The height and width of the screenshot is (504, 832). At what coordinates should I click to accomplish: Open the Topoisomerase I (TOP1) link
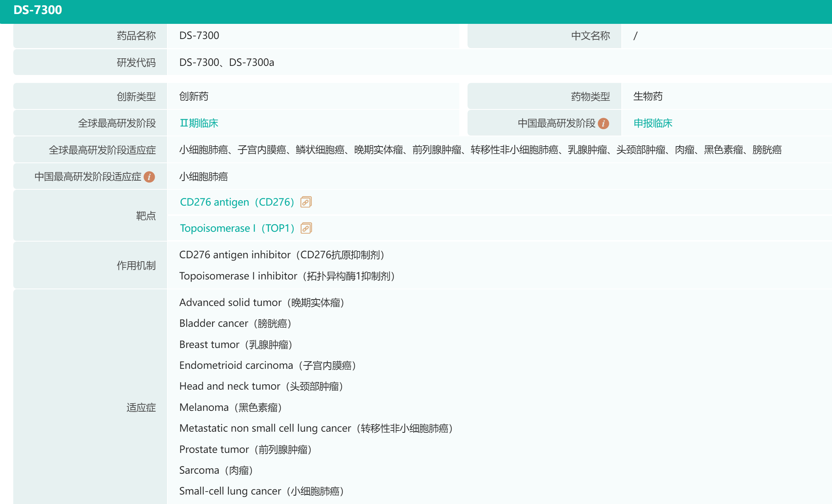click(237, 228)
